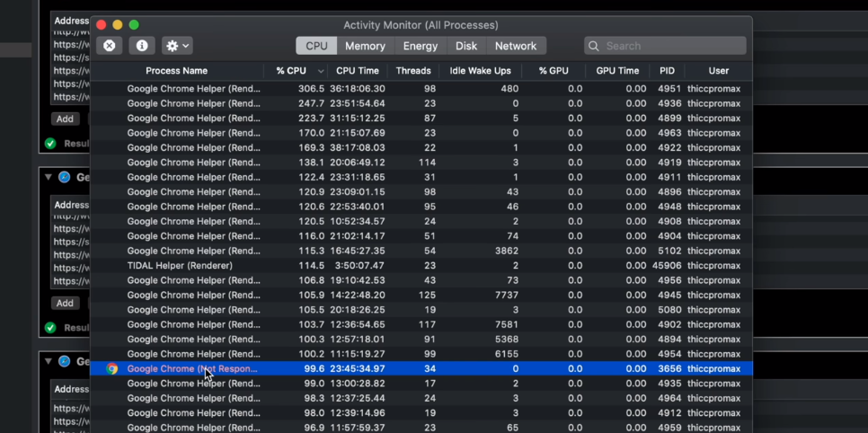Toggle the % CPU sort direction arrow
868x433 pixels.
tap(321, 72)
